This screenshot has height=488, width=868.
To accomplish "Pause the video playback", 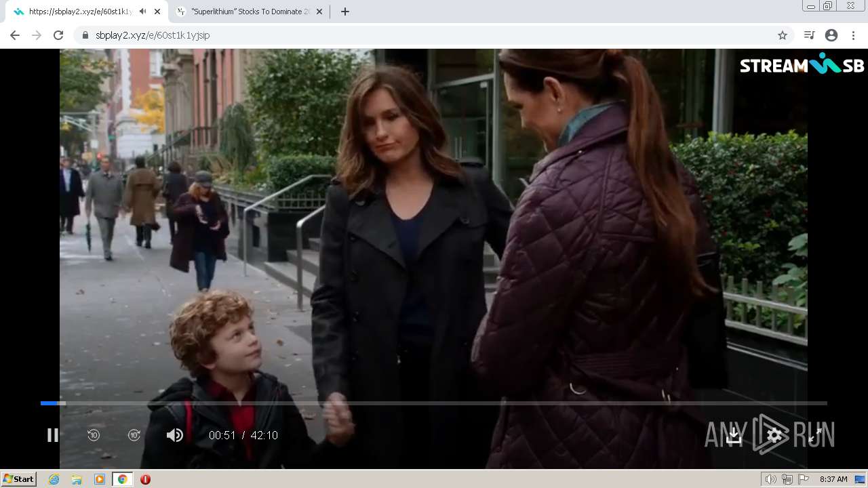I will [x=52, y=435].
